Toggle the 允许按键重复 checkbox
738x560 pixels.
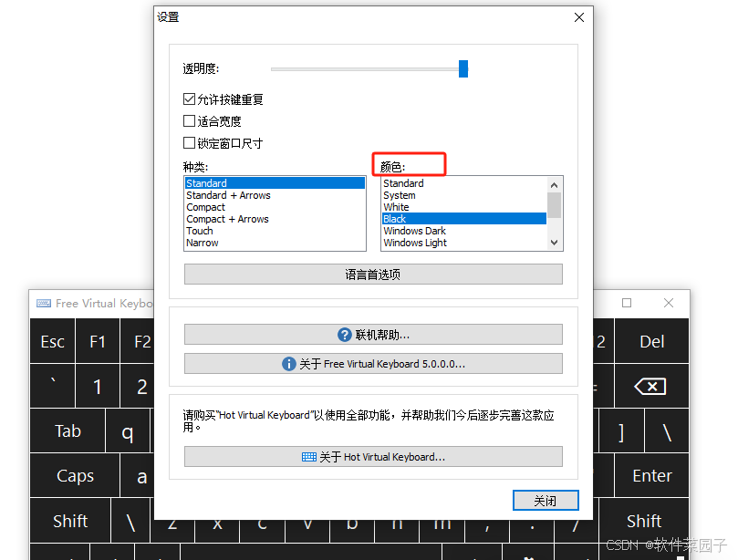click(x=189, y=99)
